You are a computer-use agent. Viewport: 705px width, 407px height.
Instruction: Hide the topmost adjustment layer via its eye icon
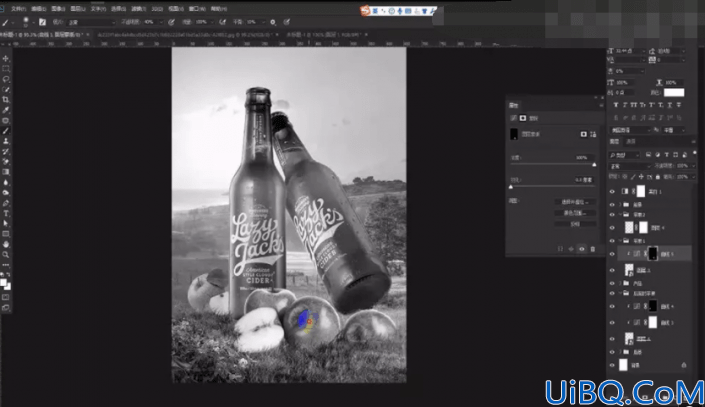pos(612,192)
